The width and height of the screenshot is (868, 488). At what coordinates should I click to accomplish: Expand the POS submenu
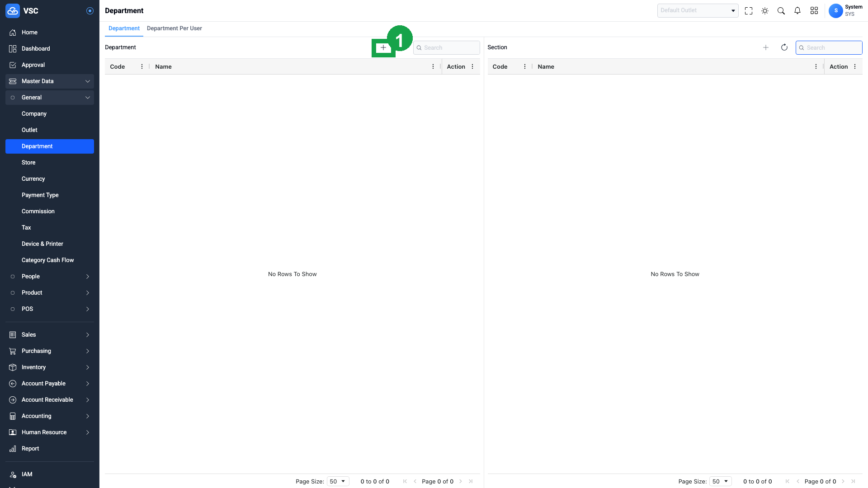(50, 309)
